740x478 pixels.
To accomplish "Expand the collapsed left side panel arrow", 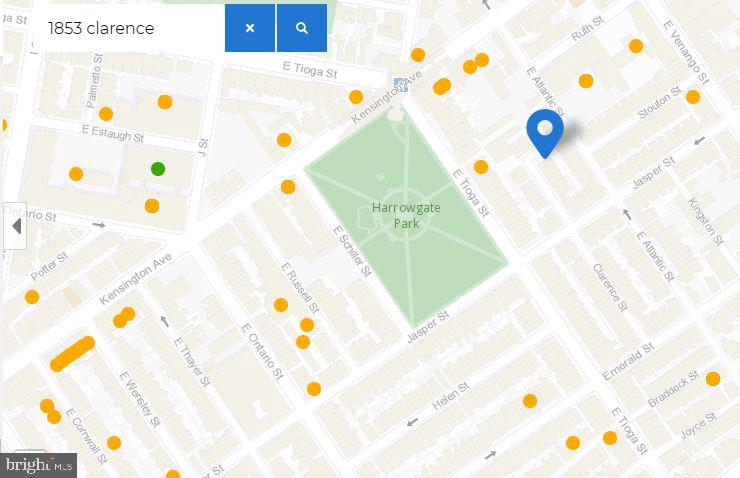I will point(15,226).
